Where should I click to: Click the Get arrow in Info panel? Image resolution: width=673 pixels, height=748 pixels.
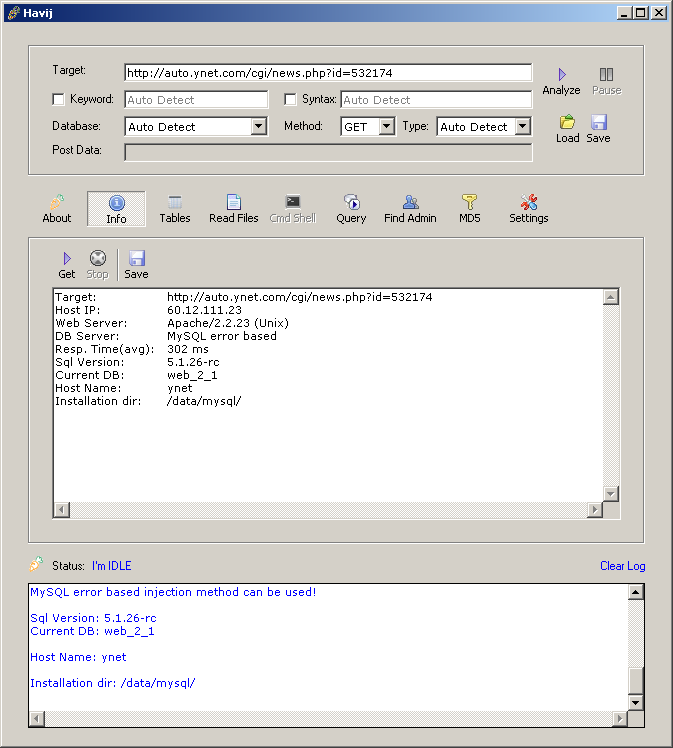pos(67,259)
